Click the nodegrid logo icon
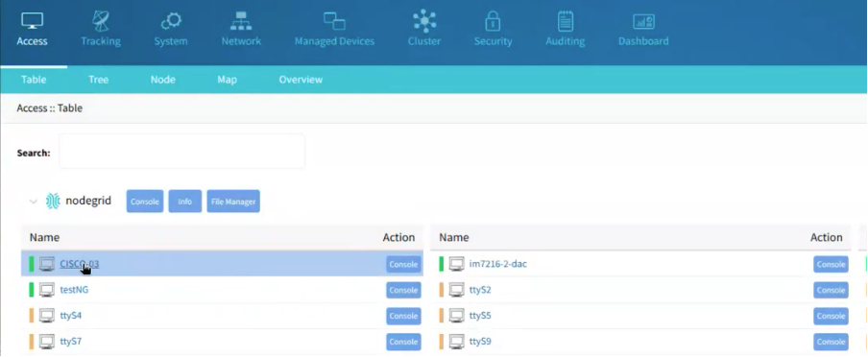The height and width of the screenshot is (357, 868). click(x=53, y=201)
